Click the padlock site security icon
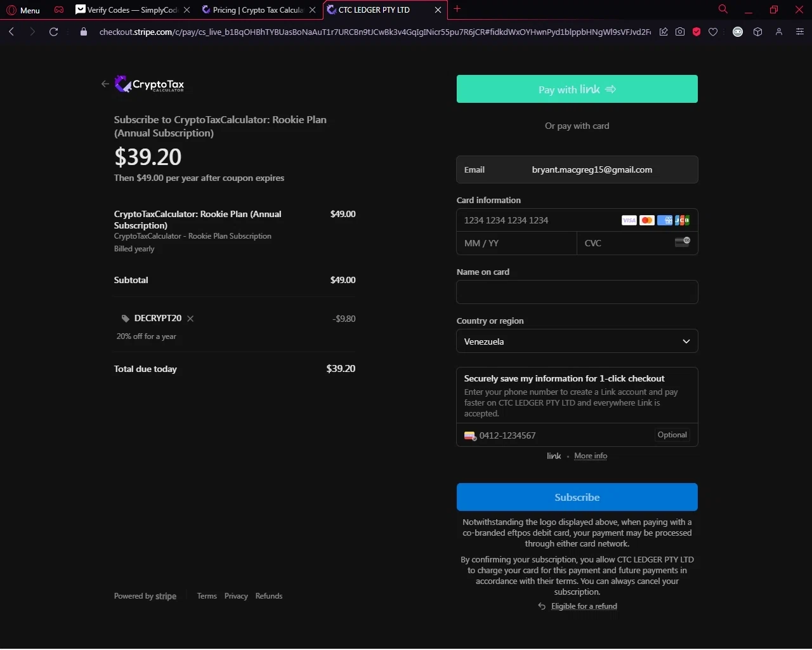 pos(83,32)
